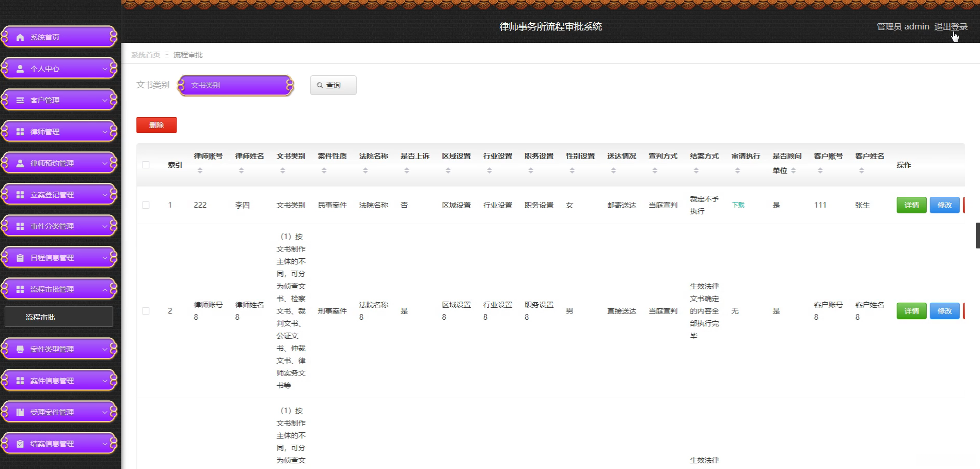The width and height of the screenshot is (980, 469).
Task: Click the vertical scrollbar handle at right edge
Action: click(x=977, y=236)
